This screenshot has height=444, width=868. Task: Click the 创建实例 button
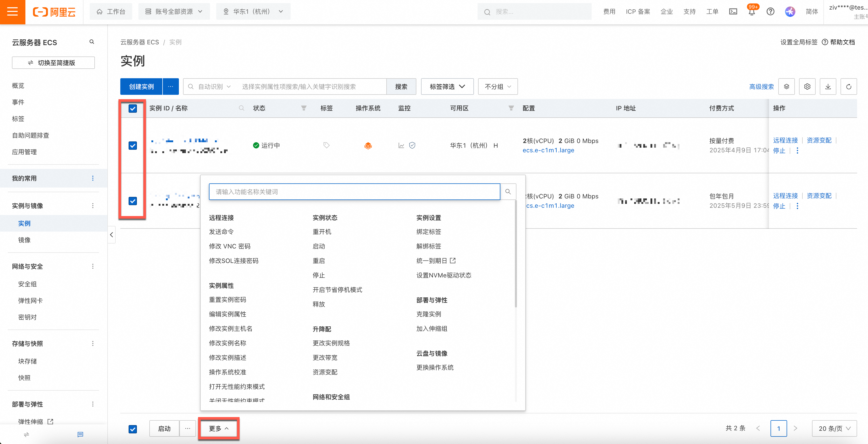[141, 87]
